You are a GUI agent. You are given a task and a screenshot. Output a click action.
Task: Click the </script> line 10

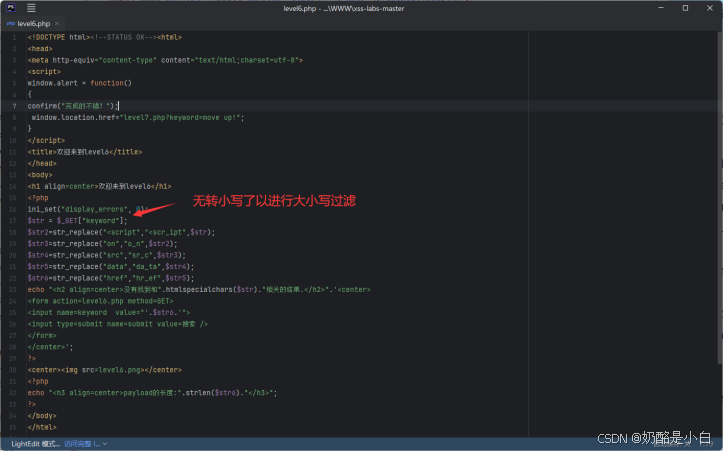[x=46, y=141]
